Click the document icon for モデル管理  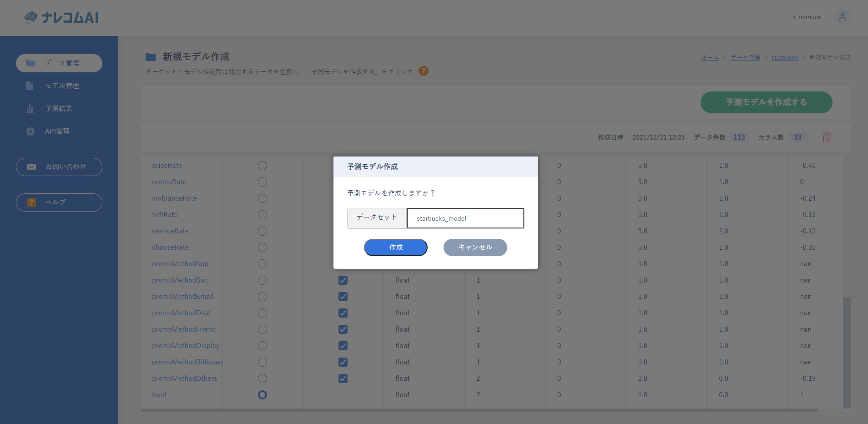[x=30, y=86]
